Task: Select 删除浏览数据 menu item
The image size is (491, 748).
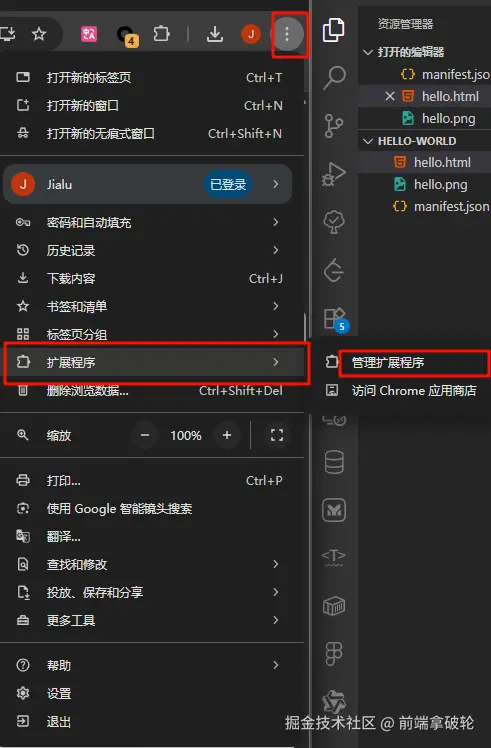Action: pyautogui.click(x=152, y=391)
